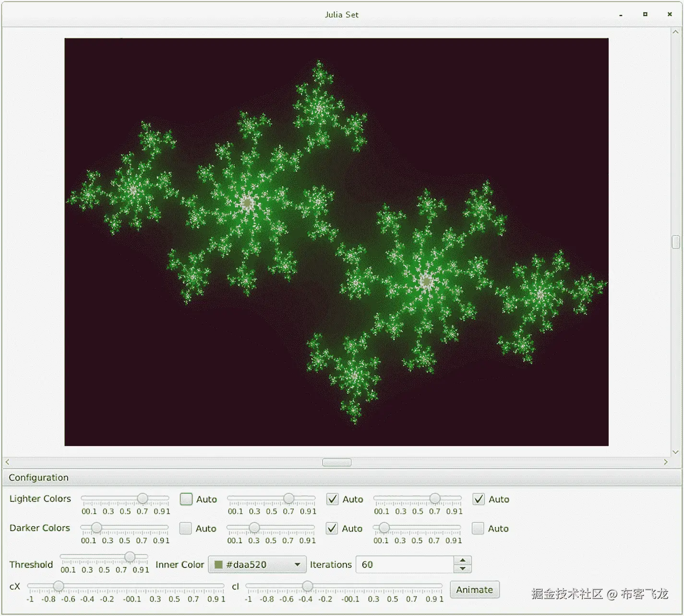Disable Auto on the second Lighter Colors channel
The height and width of the screenshot is (616, 684).
pyautogui.click(x=332, y=499)
